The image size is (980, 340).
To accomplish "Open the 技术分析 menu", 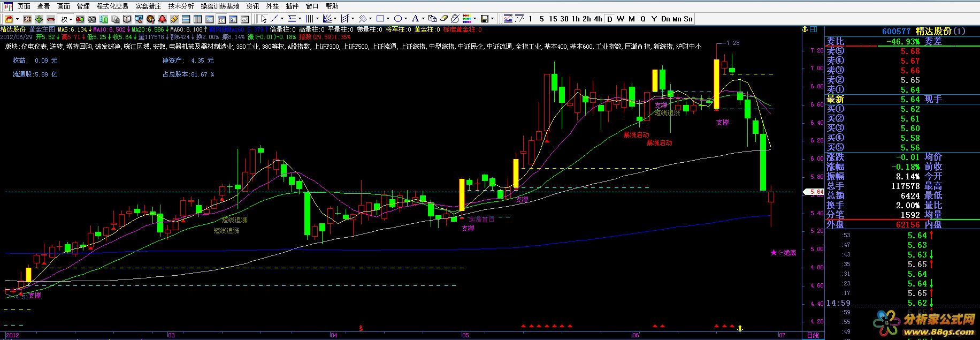I will point(181,6).
